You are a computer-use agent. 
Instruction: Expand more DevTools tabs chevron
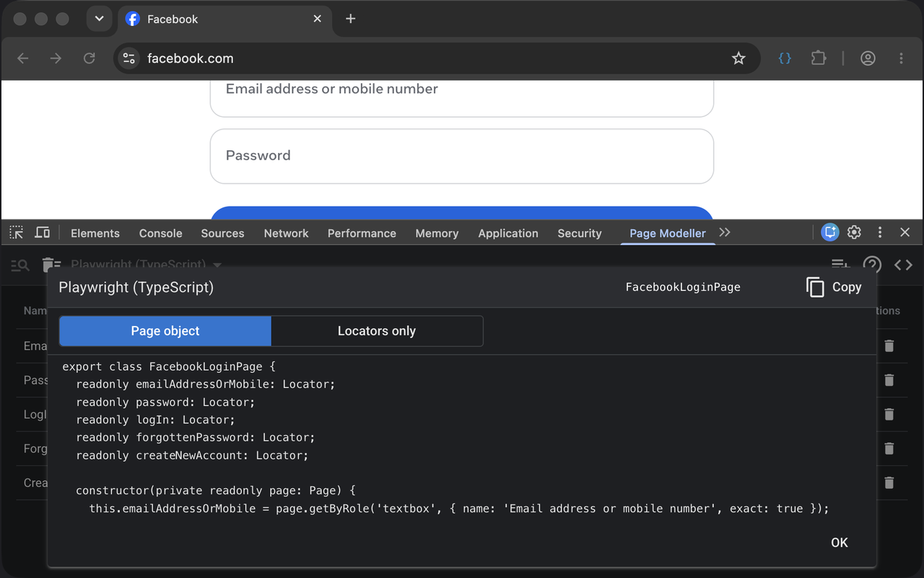[725, 233]
